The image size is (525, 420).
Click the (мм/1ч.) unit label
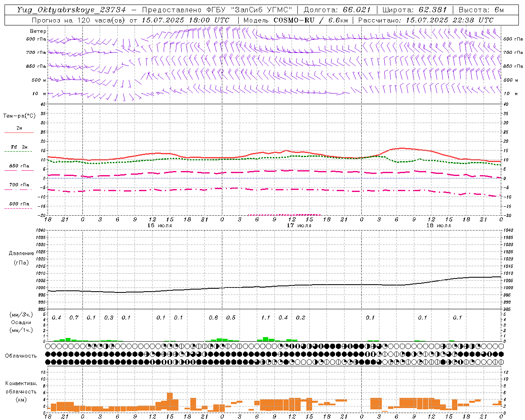pos(21,330)
